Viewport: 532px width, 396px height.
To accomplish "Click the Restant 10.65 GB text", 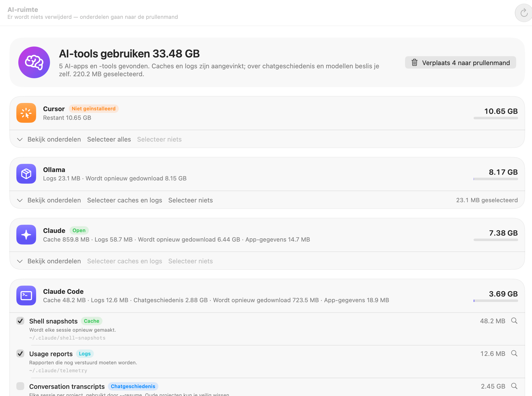I will [x=67, y=118].
